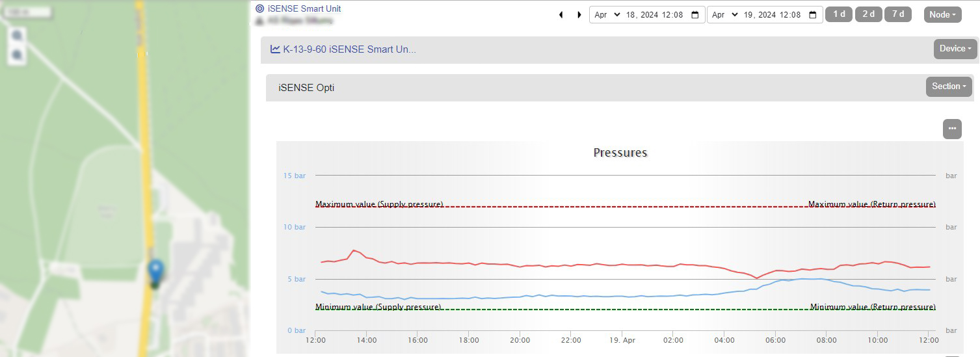The height and width of the screenshot is (357, 980).
Task: Open calendar picker of end date field
Action: (x=812, y=15)
